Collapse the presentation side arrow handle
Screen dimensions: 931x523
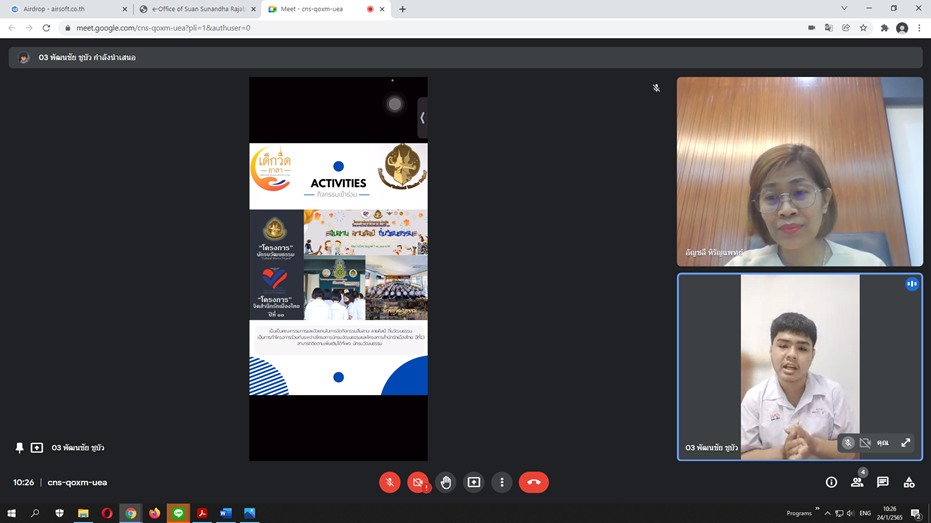[422, 118]
